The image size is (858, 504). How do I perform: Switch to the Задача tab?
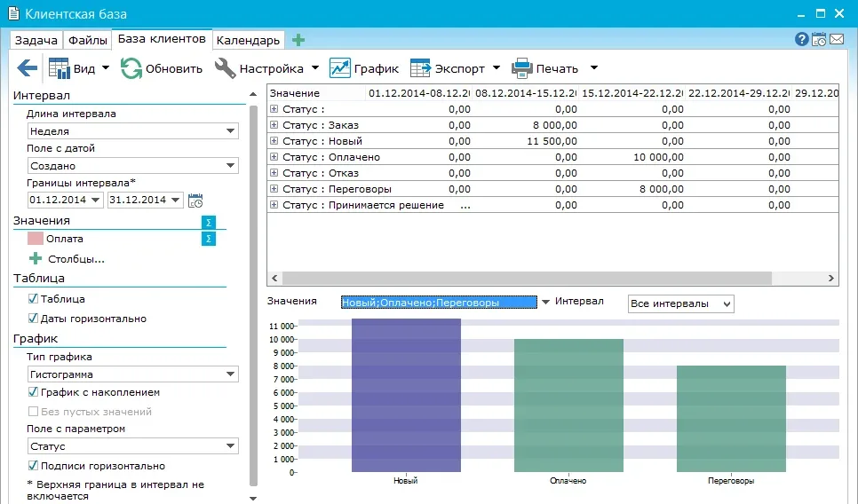(x=36, y=41)
